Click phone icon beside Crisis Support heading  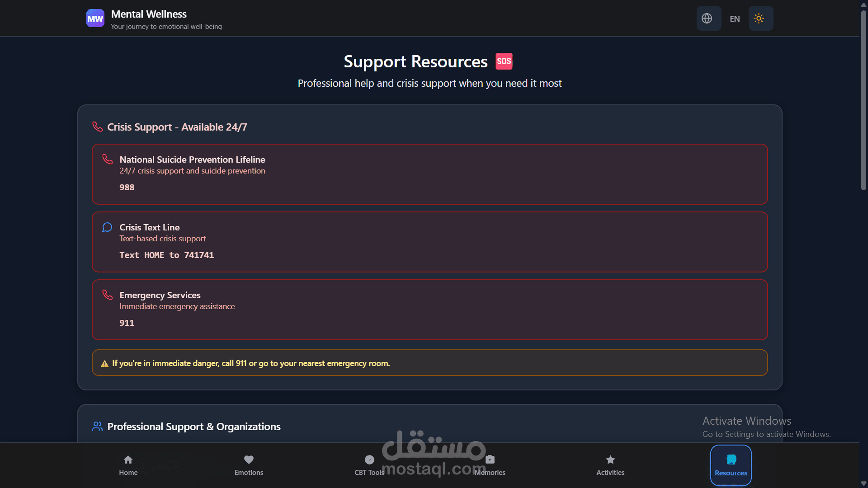click(x=98, y=127)
